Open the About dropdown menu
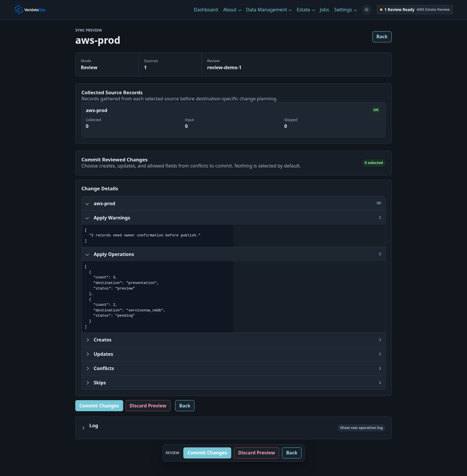 tap(232, 10)
